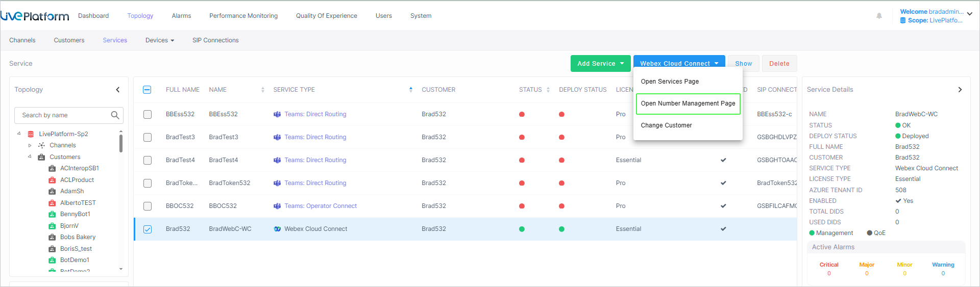The width and height of the screenshot is (980, 287).
Task: Click the LivePlatform logo
Action: [35, 16]
